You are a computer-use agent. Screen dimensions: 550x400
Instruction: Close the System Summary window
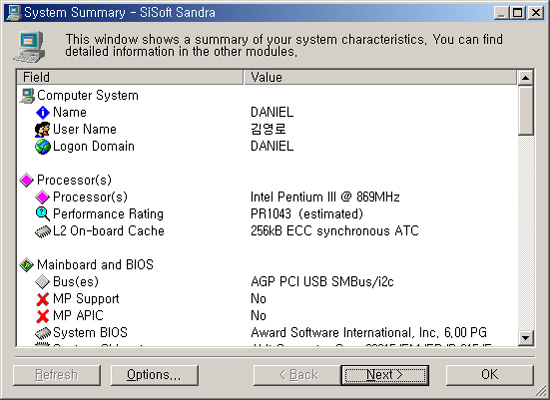pos(536,13)
